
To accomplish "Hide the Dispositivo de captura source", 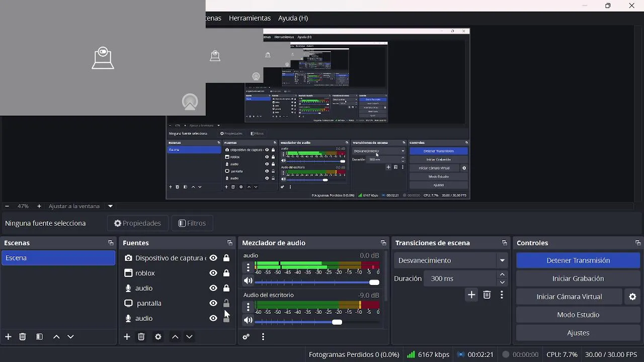I will click(213, 258).
